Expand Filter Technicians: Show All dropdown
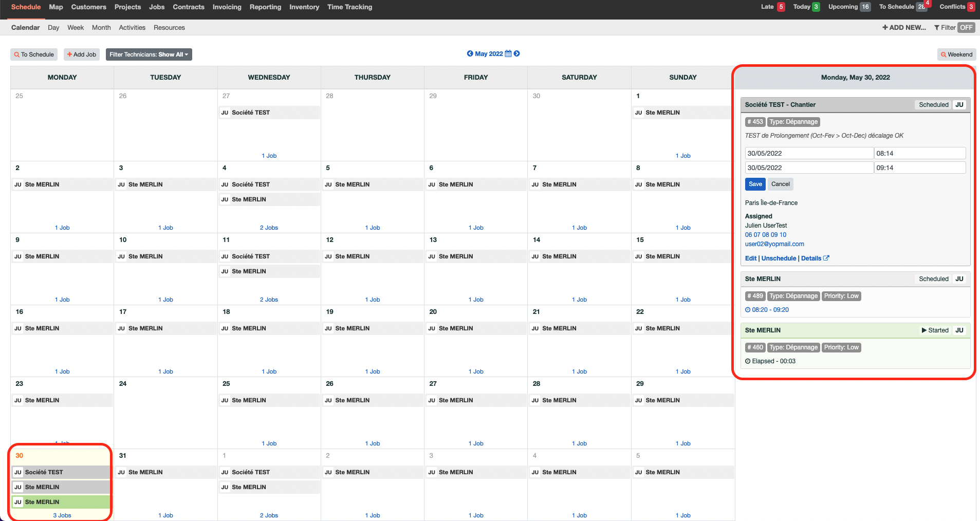The width and height of the screenshot is (980, 521). tap(149, 54)
